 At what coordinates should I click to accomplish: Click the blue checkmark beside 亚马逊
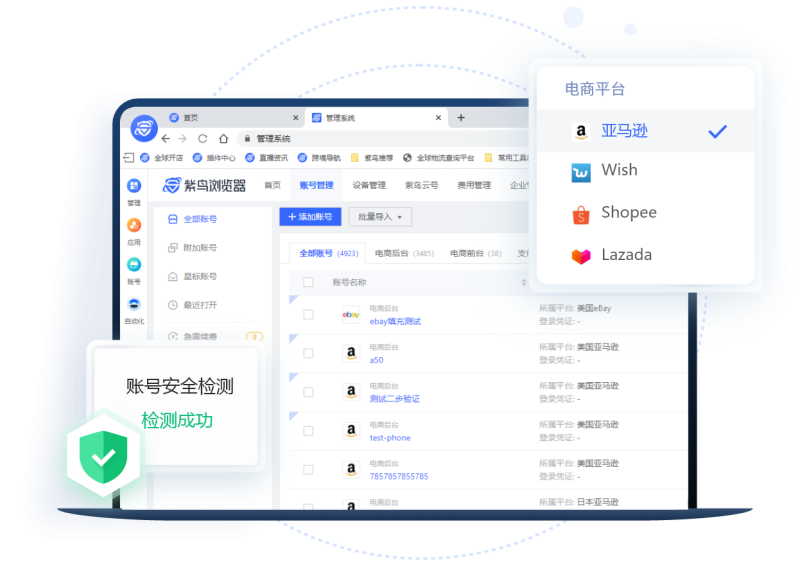pyautogui.click(x=717, y=131)
